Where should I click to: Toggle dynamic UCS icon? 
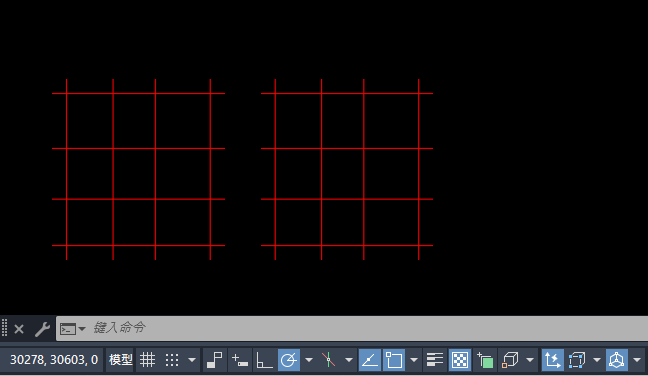point(553,360)
